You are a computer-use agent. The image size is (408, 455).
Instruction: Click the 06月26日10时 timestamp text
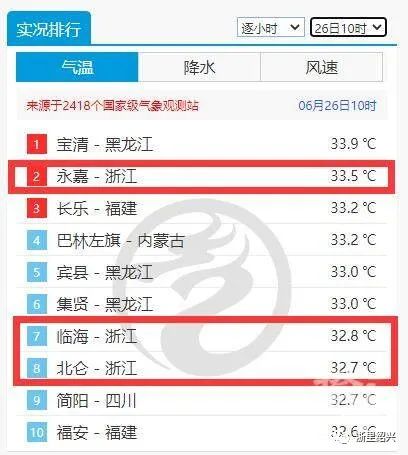[x=337, y=105]
